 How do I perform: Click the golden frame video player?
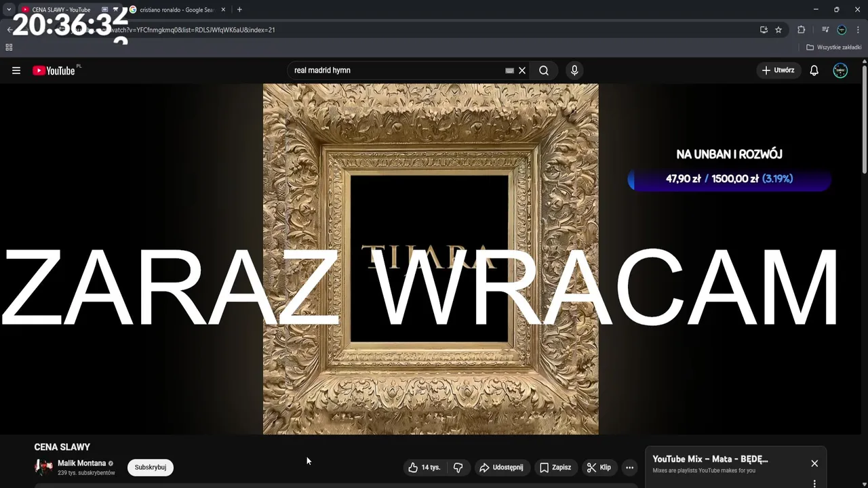tap(431, 259)
